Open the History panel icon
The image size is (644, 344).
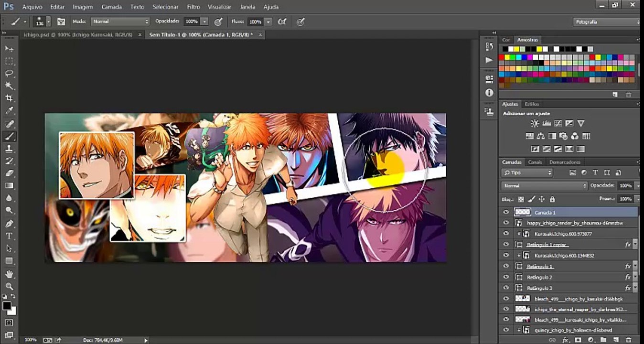pyautogui.click(x=489, y=46)
